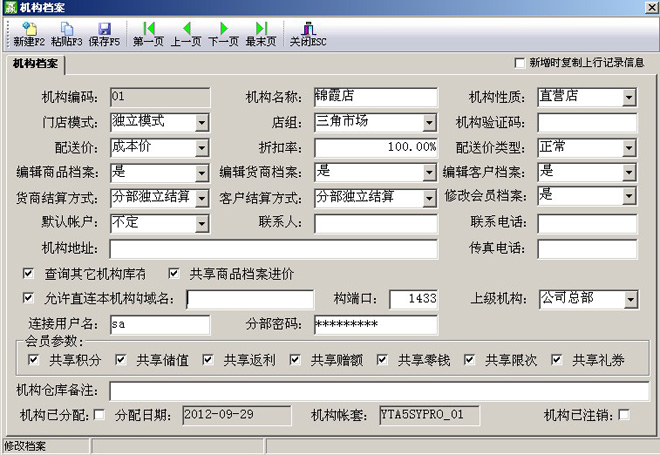Click the 新建F2 new record icon
This screenshot has height=455, width=660.
click(29, 35)
